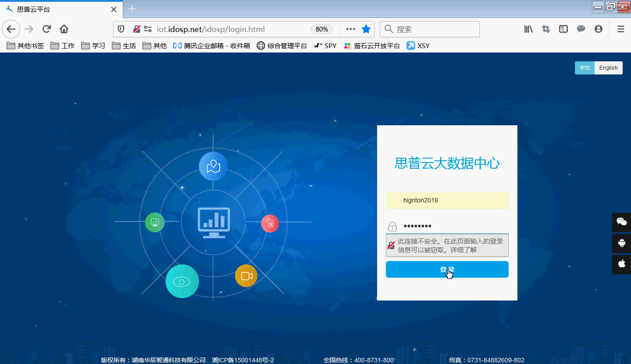Open the Firefox hamburger menu
Viewport: 631px width, 364px height.
point(620,29)
